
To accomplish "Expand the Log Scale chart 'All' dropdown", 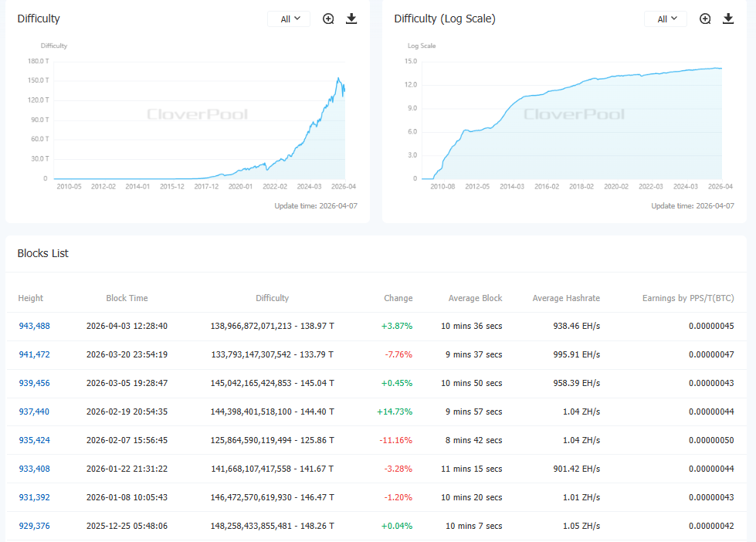I will 666,19.
